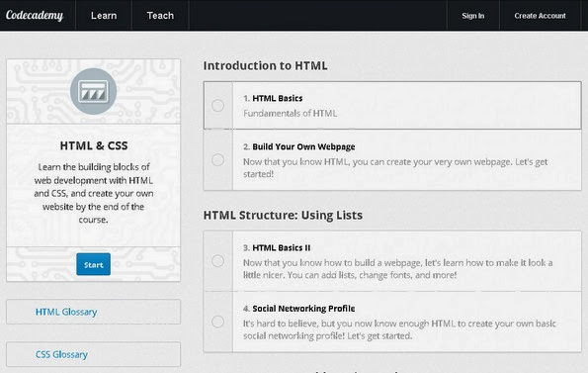The width and height of the screenshot is (588, 373).
Task: Click description 'Now that you know HTML, you can create'
Action: coord(395,168)
